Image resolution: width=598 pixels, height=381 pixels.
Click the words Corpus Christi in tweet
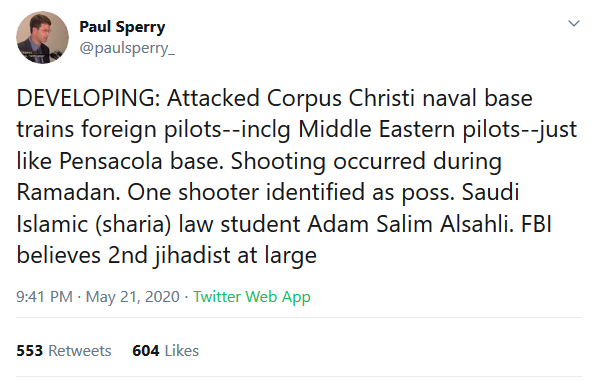pos(341,99)
